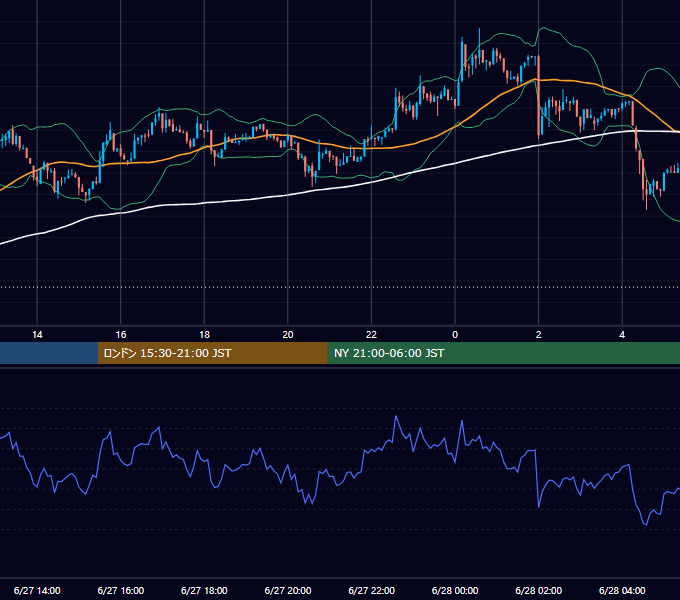Click the 6/28 04:00 timestamp label
The height and width of the screenshot is (600, 680).
pos(622,590)
